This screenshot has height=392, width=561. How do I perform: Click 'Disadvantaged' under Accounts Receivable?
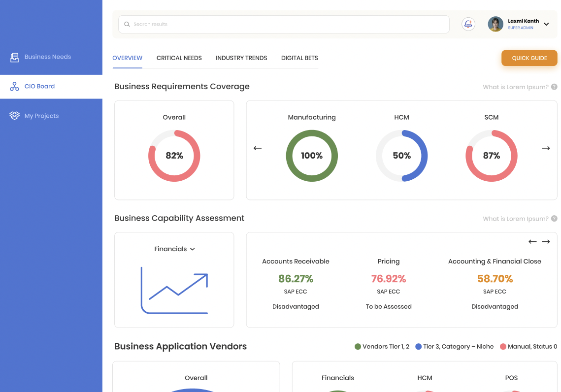296,306
